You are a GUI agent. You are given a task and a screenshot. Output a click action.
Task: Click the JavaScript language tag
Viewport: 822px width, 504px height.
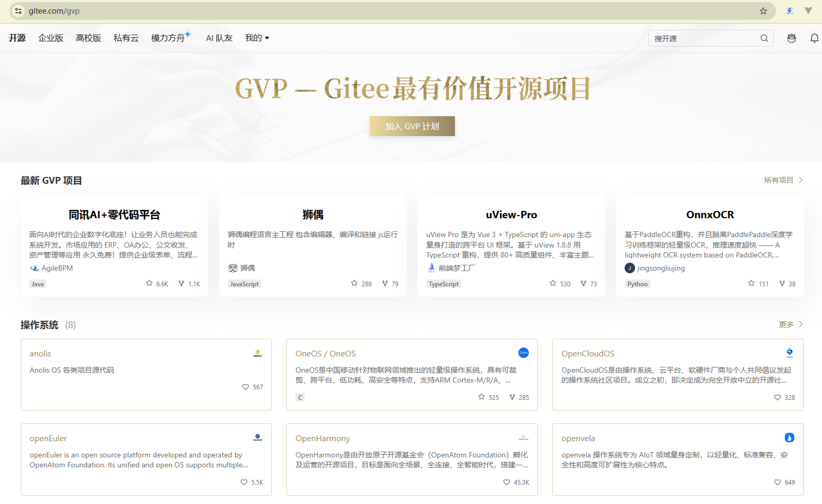(x=245, y=284)
